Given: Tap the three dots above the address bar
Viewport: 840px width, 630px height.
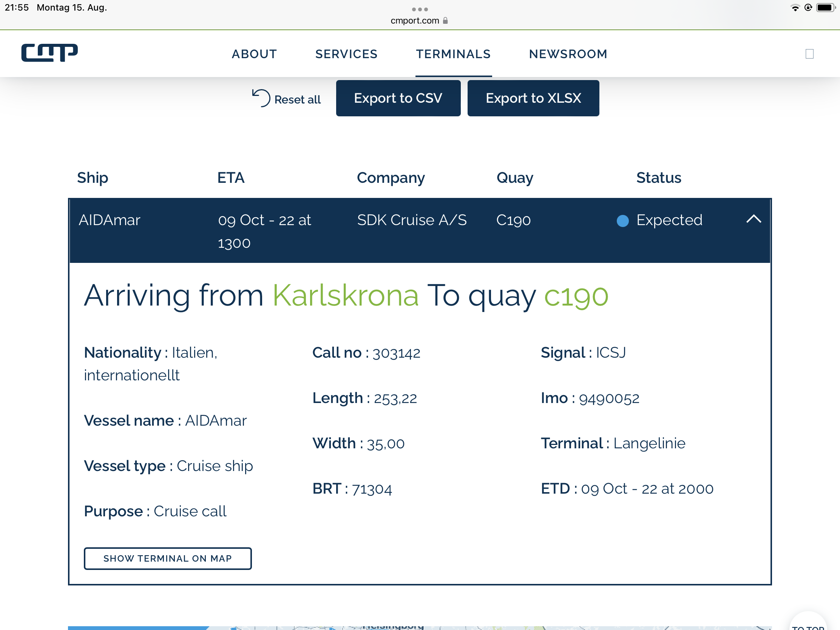Looking at the screenshot, I should coord(420,9).
